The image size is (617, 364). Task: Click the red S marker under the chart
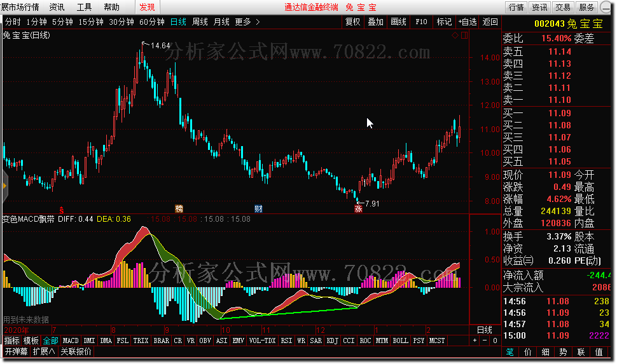[x=62, y=209]
